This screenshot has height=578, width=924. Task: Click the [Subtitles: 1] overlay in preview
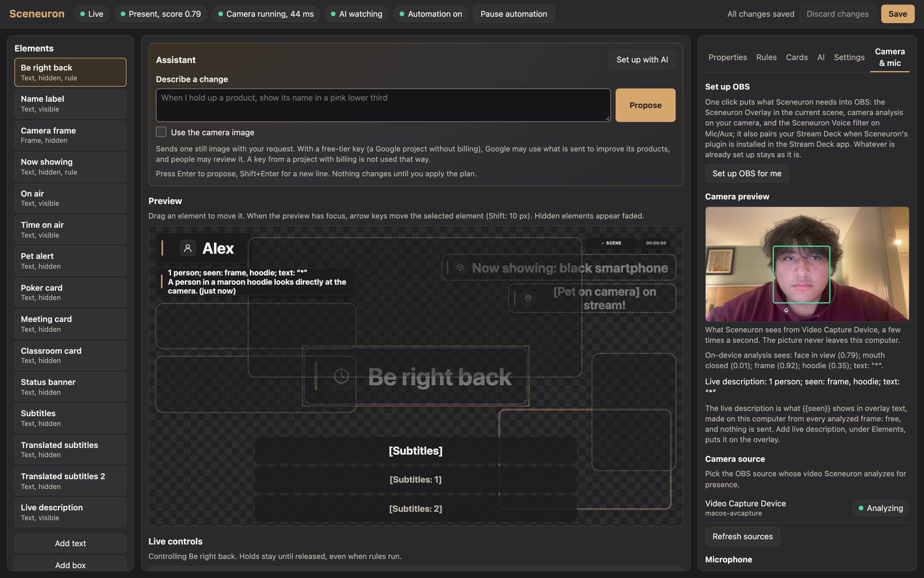click(415, 479)
